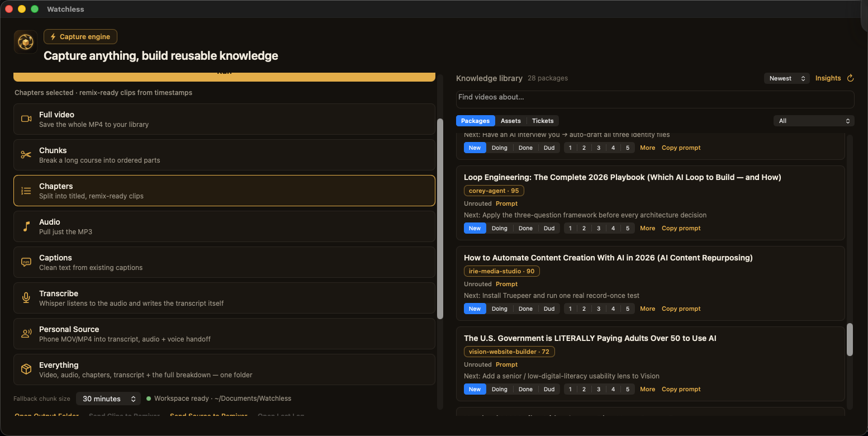Click the Transcribe microphone icon
Screen dimensions: 868x436
click(x=26, y=298)
